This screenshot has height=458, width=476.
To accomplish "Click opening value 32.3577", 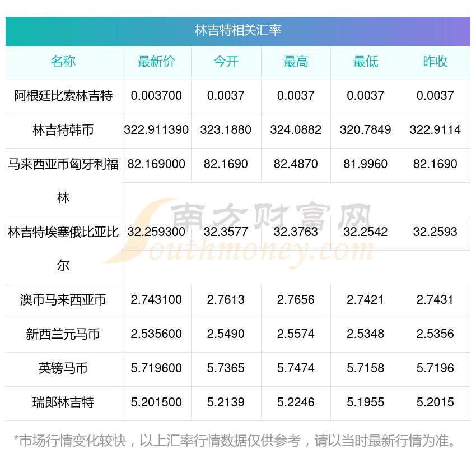I will [226, 232].
